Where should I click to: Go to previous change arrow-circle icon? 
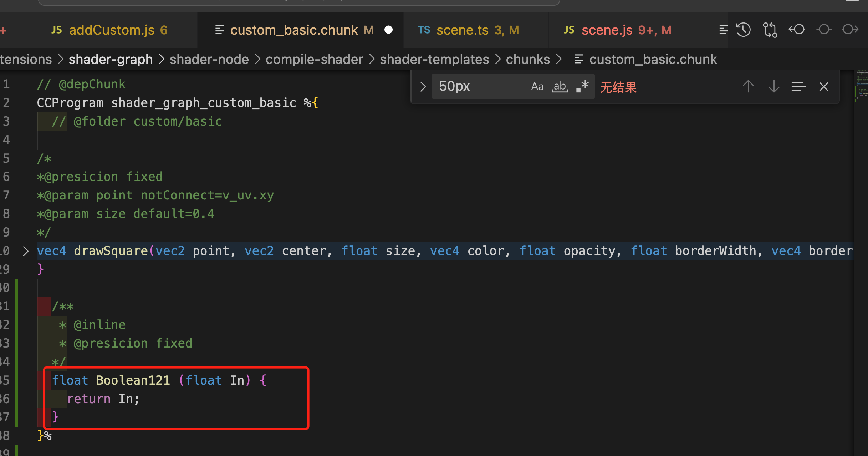point(797,30)
